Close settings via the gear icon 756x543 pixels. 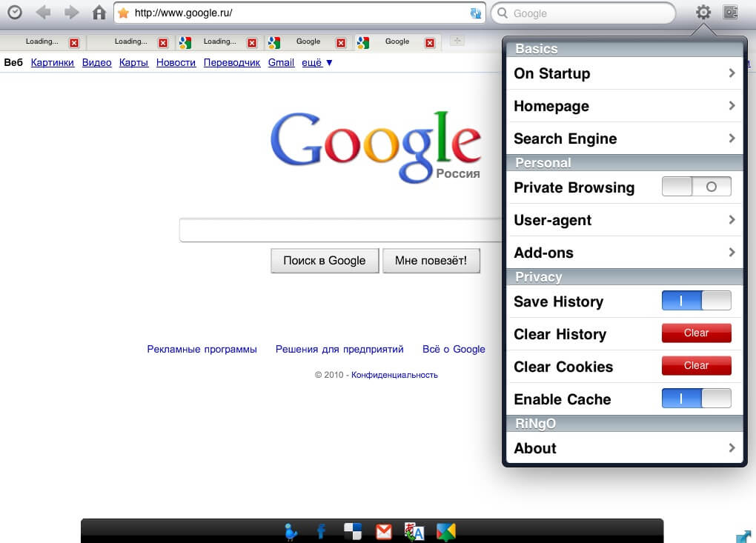(x=703, y=12)
